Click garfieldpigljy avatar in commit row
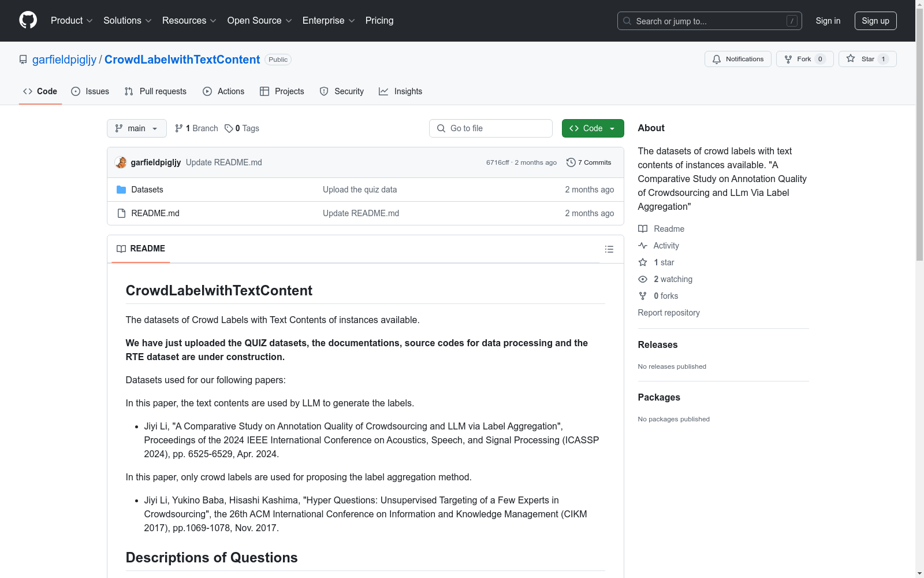Image resolution: width=924 pixels, height=578 pixels. coord(121,162)
